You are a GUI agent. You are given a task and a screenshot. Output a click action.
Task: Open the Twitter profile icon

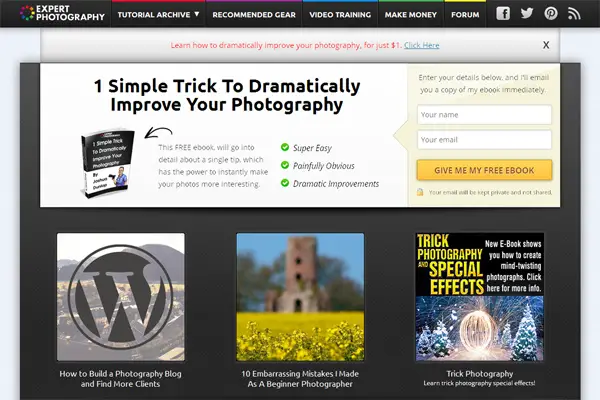click(x=527, y=13)
